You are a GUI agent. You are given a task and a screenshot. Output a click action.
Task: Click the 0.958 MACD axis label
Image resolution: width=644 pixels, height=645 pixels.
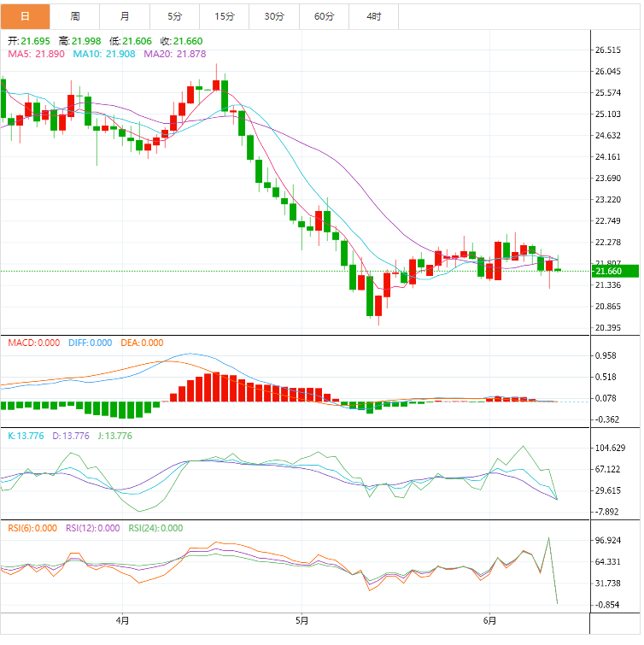point(606,356)
